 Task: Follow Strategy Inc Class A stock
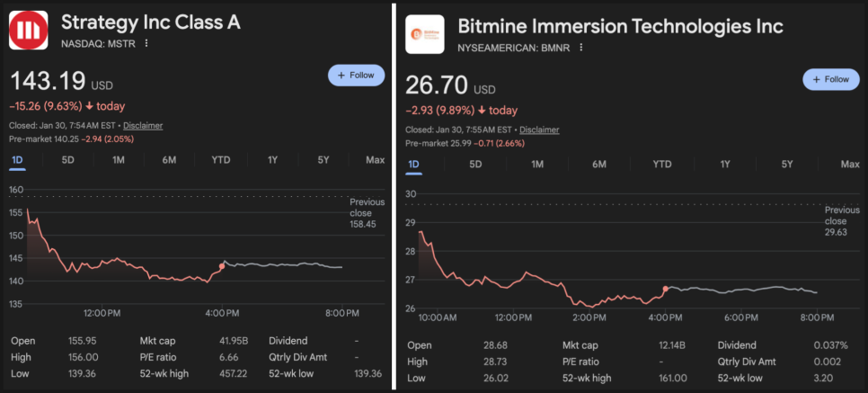click(x=356, y=76)
